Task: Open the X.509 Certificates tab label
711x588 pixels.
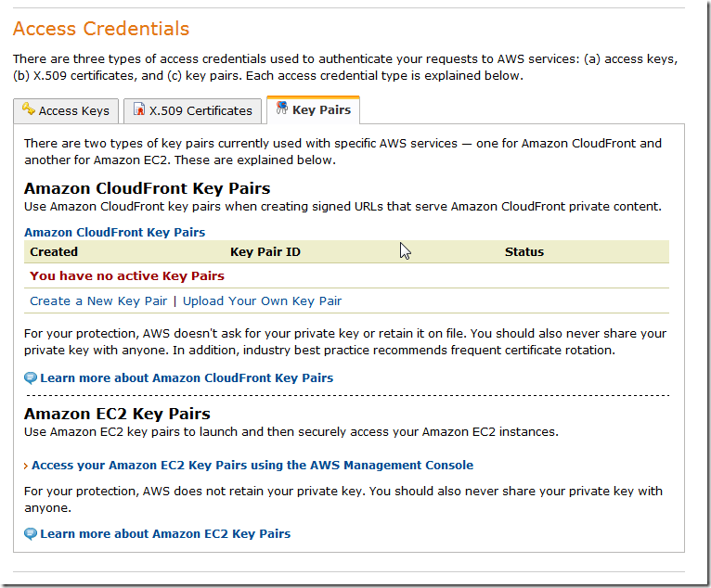Action: [x=200, y=110]
